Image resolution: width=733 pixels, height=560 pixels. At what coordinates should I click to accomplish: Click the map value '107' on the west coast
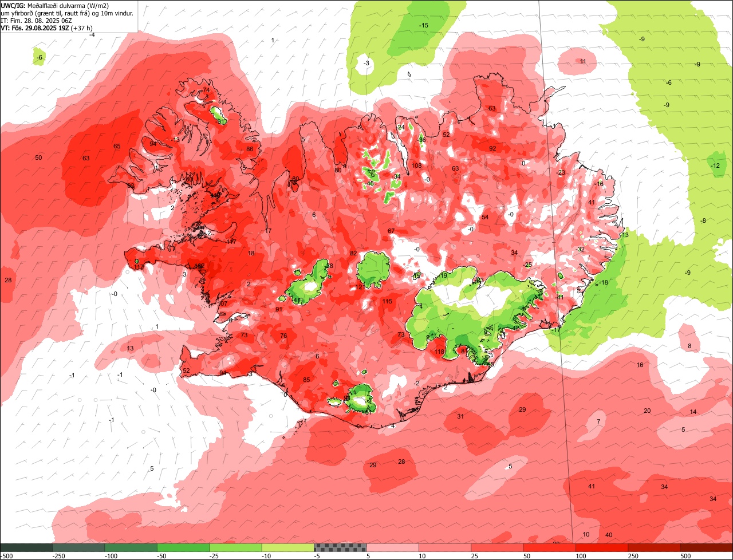[x=223, y=303]
